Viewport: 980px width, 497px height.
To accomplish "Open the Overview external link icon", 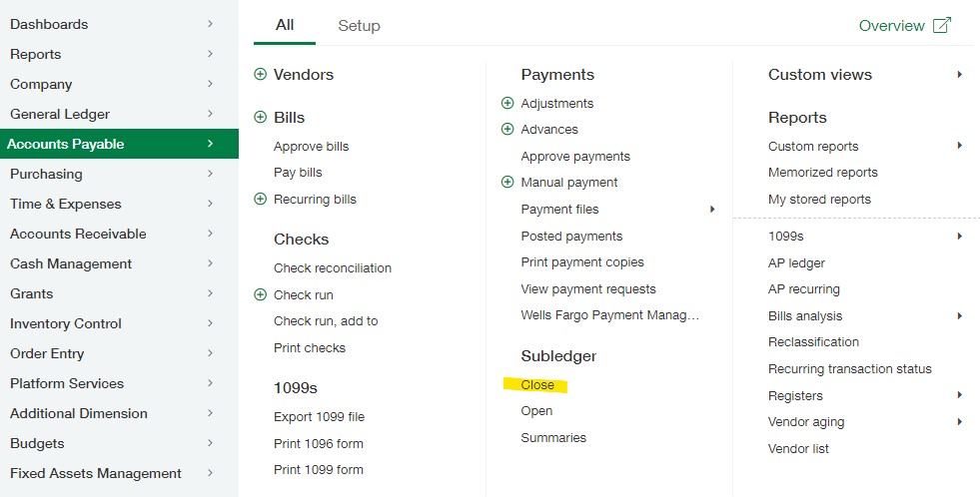I will (941, 26).
